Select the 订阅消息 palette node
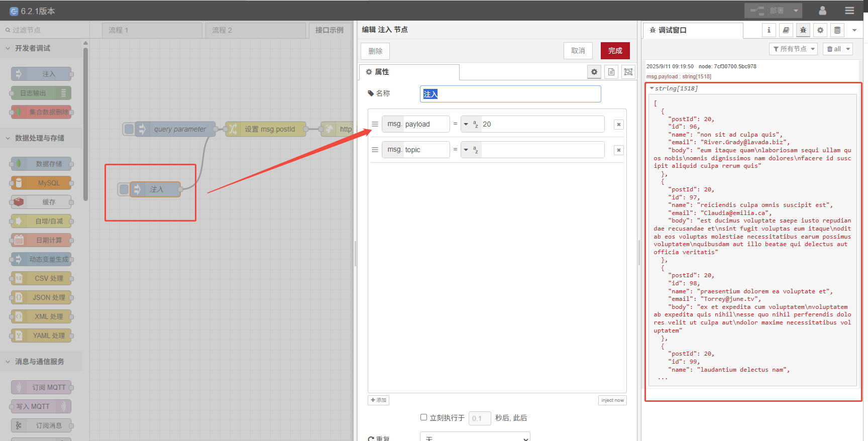This screenshot has width=868, height=441. coord(42,425)
